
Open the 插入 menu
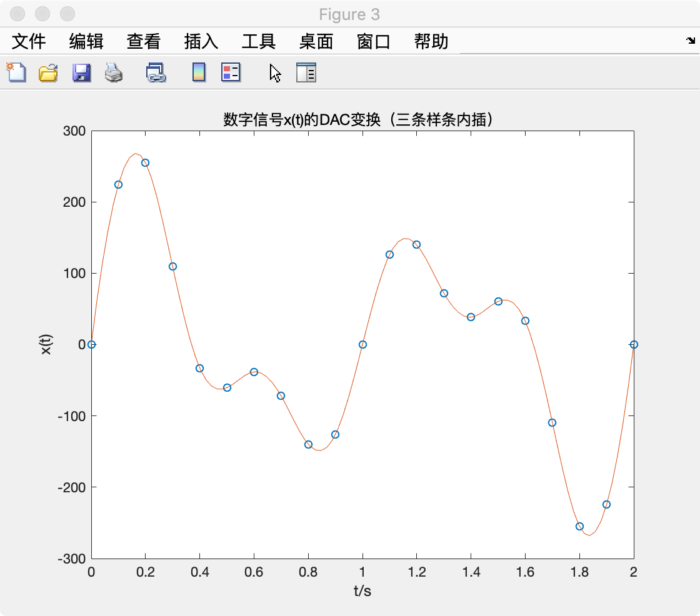coord(201,41)
